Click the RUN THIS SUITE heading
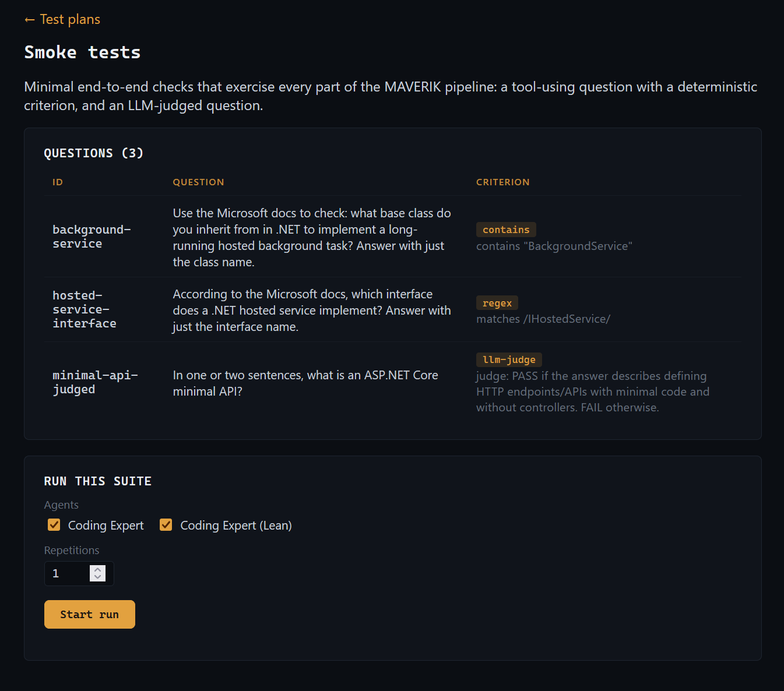Viewport: 784px width, 691px height. [x=97, y=481]
